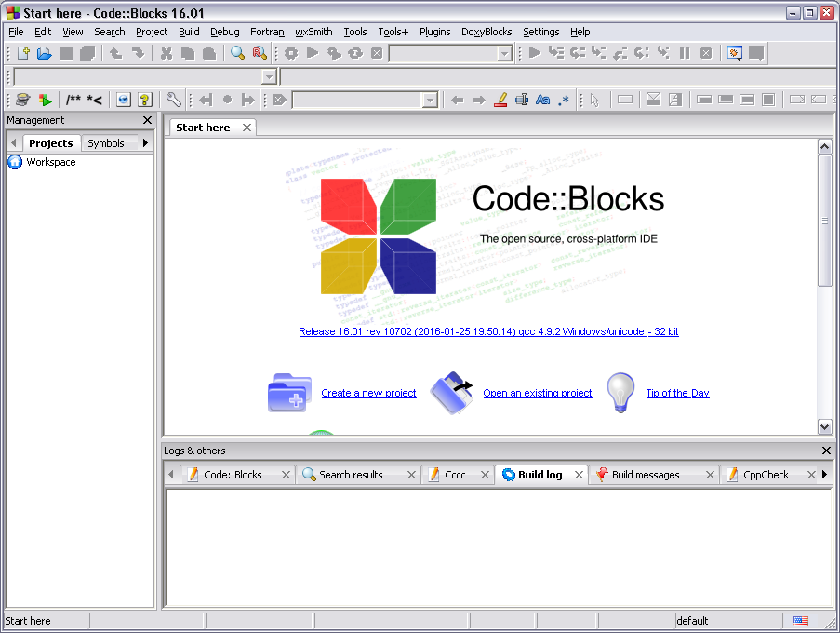Click the Build gear icon

click(x=291, y=53)
